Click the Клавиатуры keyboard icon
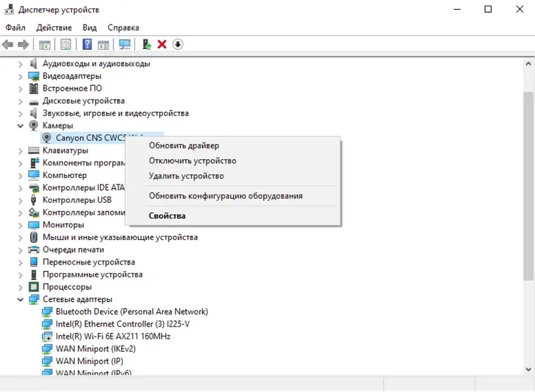Image resolution: width=535 pixels, height=392 pixels. pos(34,150)
